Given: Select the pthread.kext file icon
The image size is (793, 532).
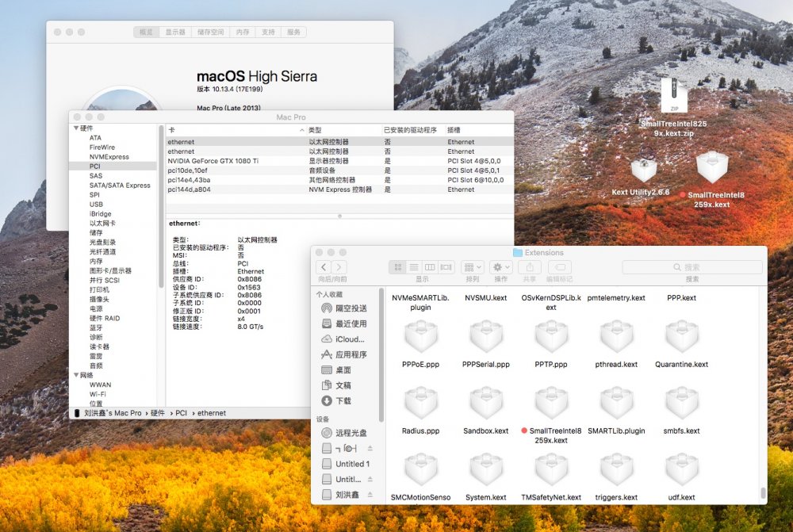Looking at the screenshot, I should click(616, 336).
